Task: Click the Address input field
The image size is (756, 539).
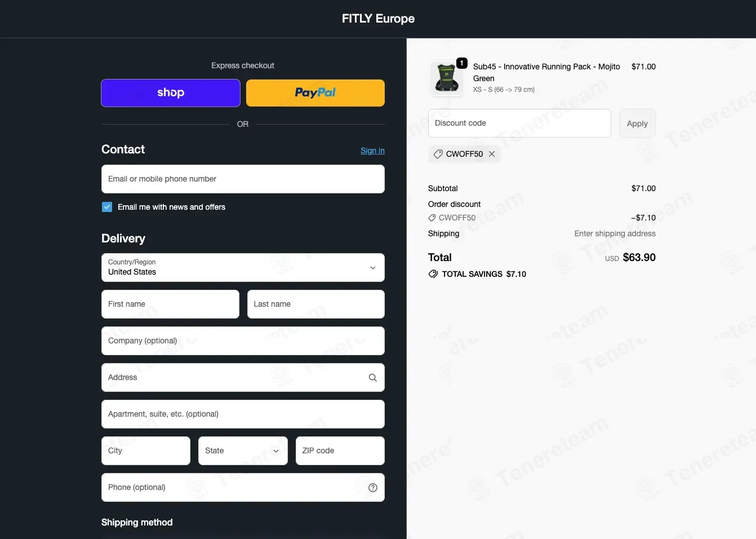Action: (243, 377)
